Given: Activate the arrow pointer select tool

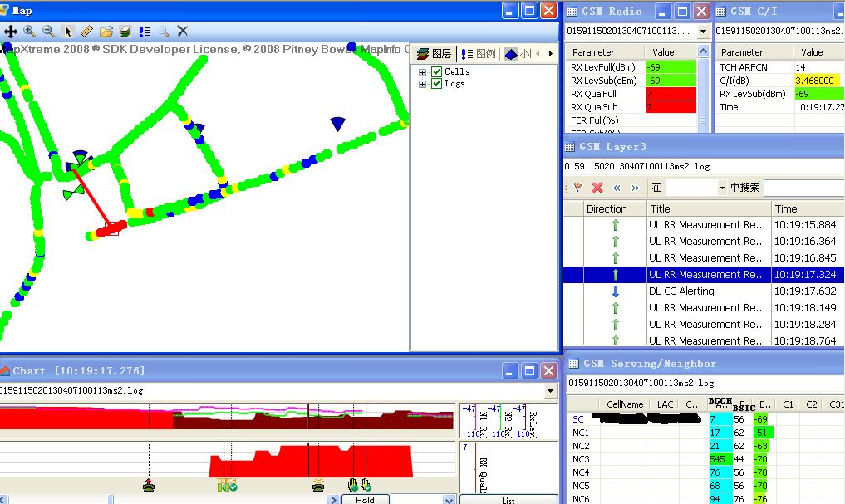Looking at the screenshot, I should coord(68,32).
